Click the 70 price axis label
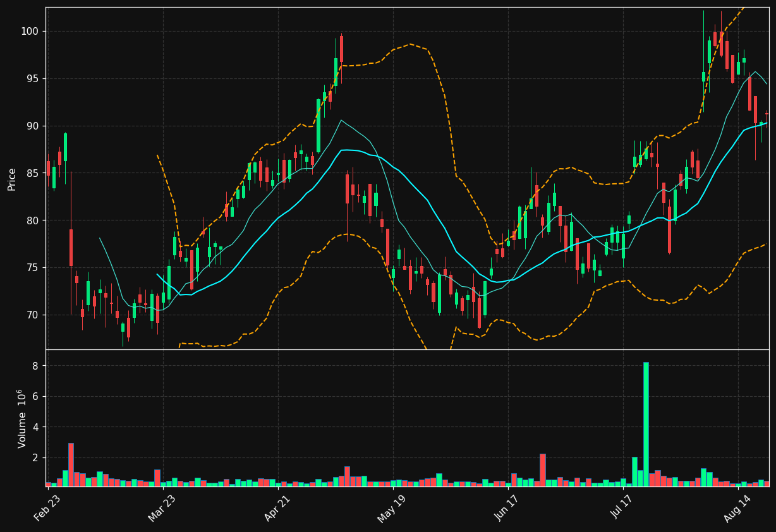 [x=32, y=315]
